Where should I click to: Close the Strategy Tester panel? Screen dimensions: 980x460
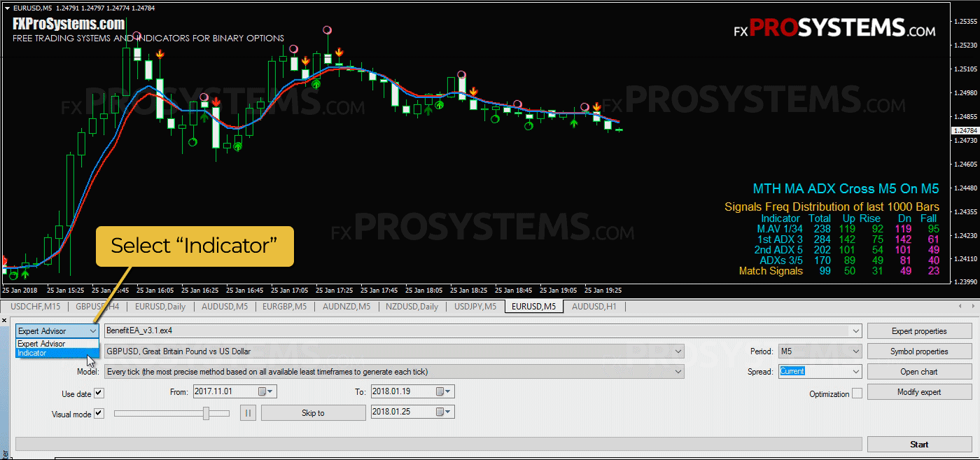pyautogui.click(x=4, y=320)
